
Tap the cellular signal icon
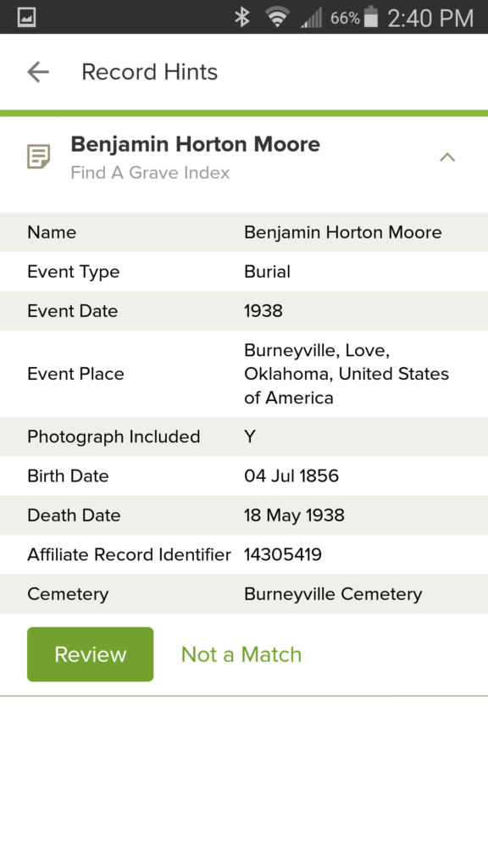pos(311,19)
